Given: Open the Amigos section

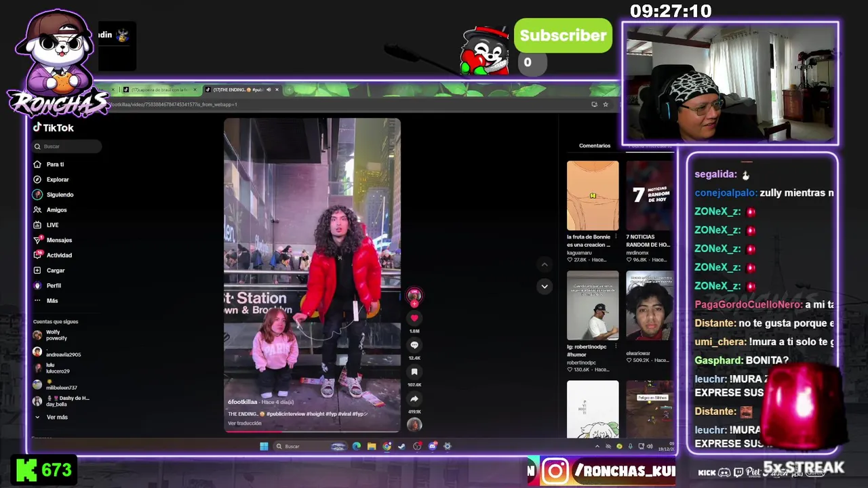Looking at the screenshot, I should coord(50,210).
